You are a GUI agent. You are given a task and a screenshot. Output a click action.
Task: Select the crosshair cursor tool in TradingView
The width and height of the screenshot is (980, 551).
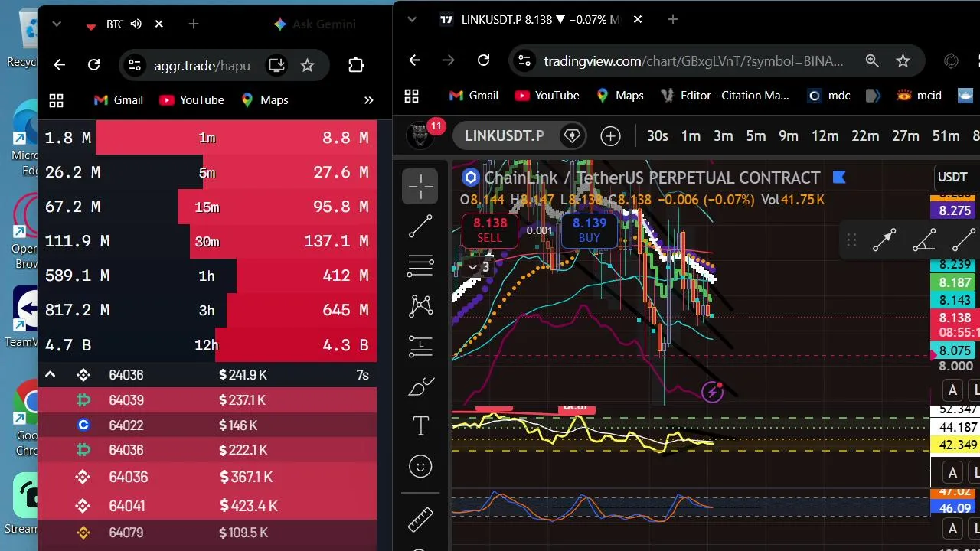click(420, 186)
